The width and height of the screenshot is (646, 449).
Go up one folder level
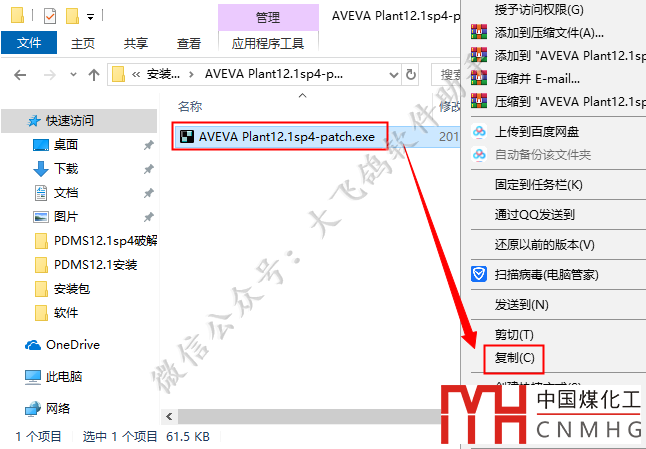click(94, 75)
